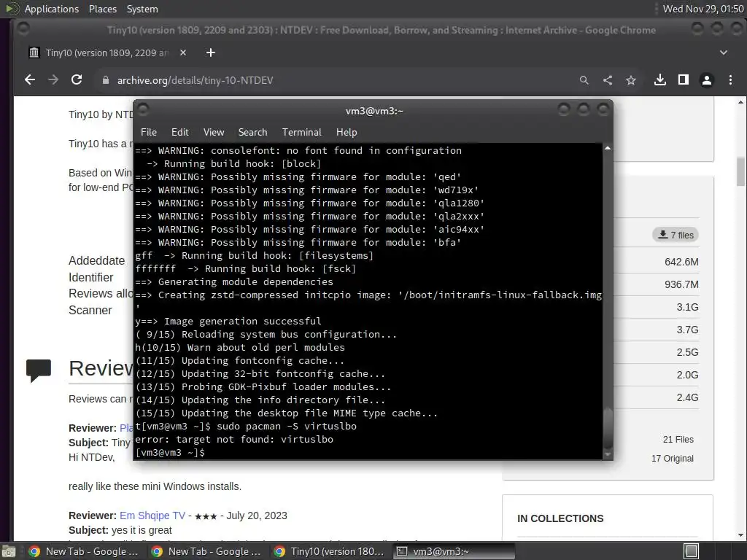This screenshot has width=747, height=560.
Task: Click show desktop icon in bottom panel
Action: click(x=7, y=552)
